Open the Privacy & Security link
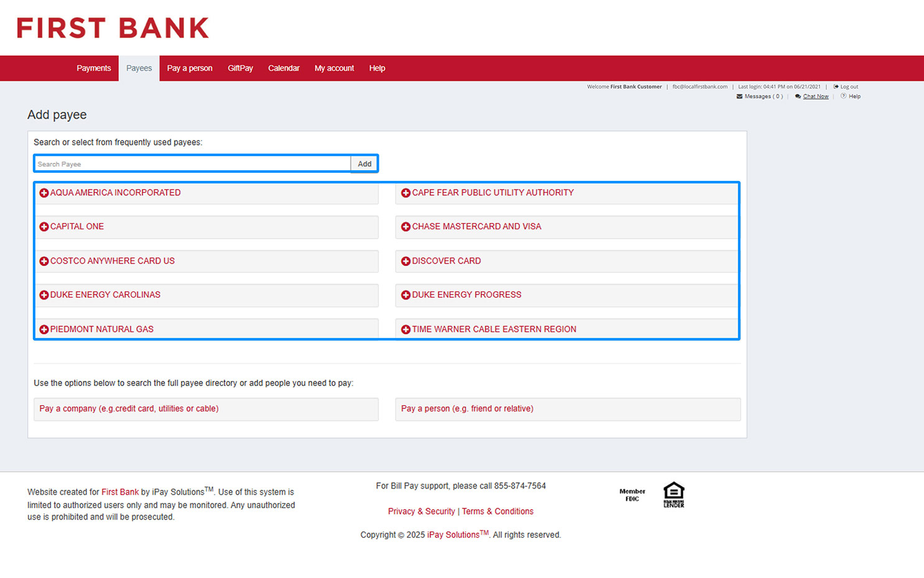 422,511
